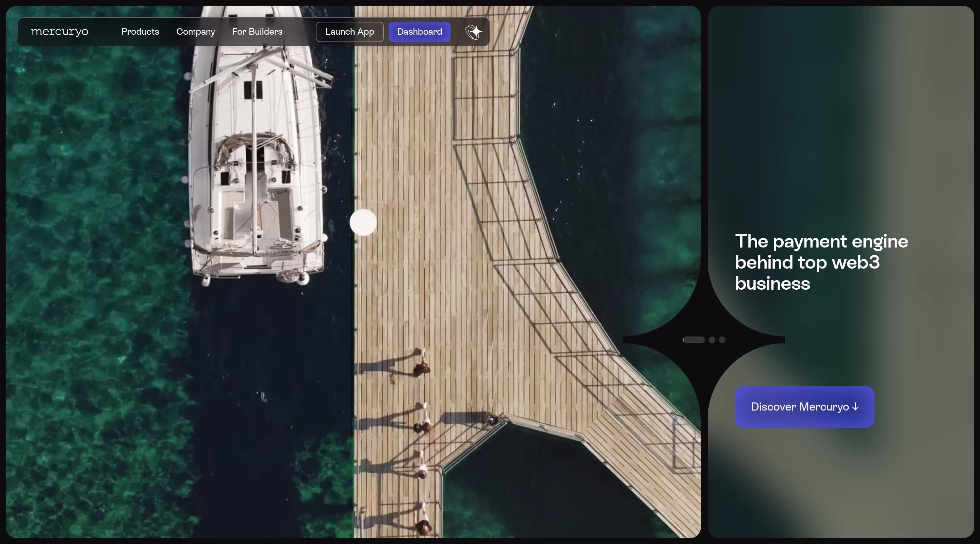Screen dimensions: 980x544
Task: Click the payment engine headline text
Action: point(821,262)
